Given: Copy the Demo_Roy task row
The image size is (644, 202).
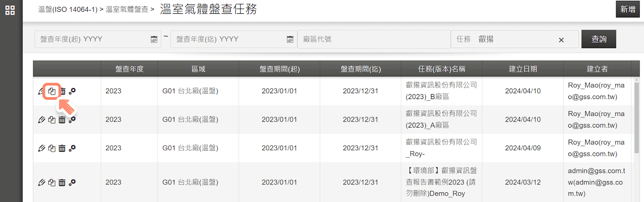Looking at the screenshot, I should click(x=52, y=183).
